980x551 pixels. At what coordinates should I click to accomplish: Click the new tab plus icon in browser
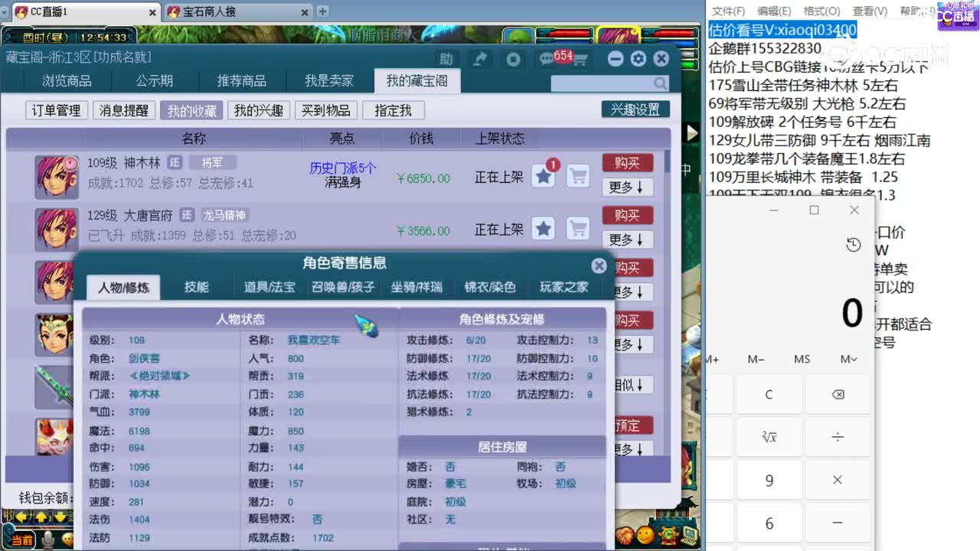point(323,11)
